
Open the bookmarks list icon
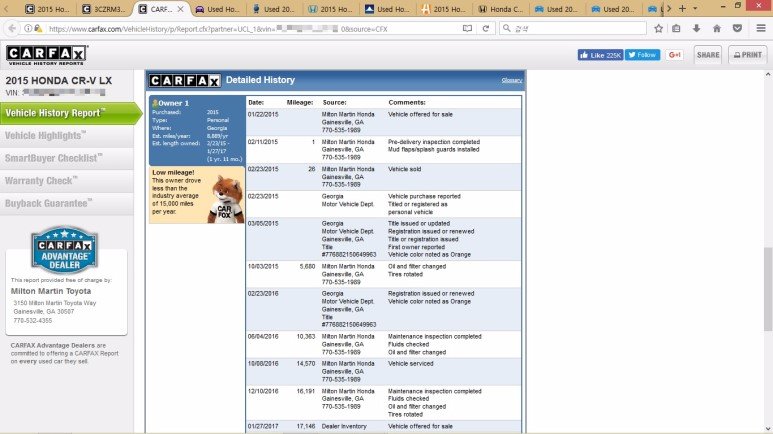(x=676, y=29)
